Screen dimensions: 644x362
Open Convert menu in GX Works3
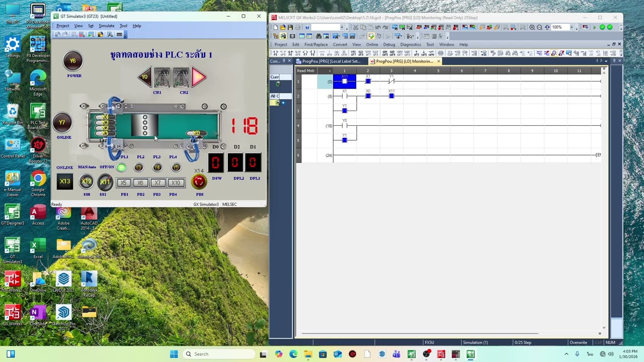click(340, 44)
